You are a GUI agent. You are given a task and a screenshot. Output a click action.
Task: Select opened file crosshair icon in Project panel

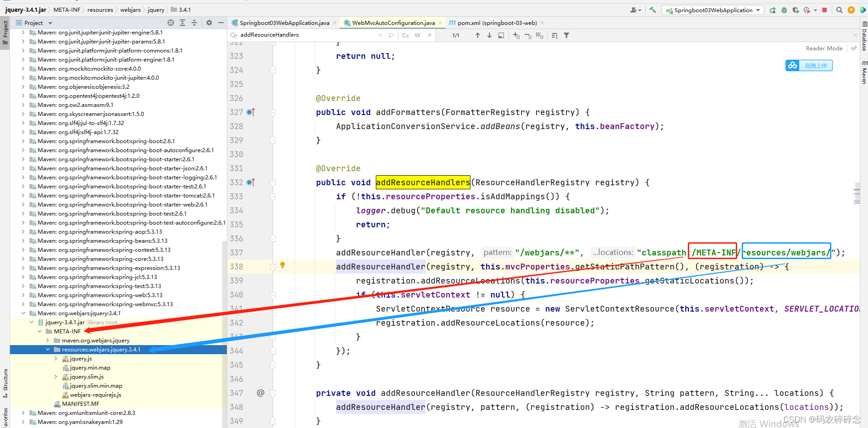(x=171, y=23)
